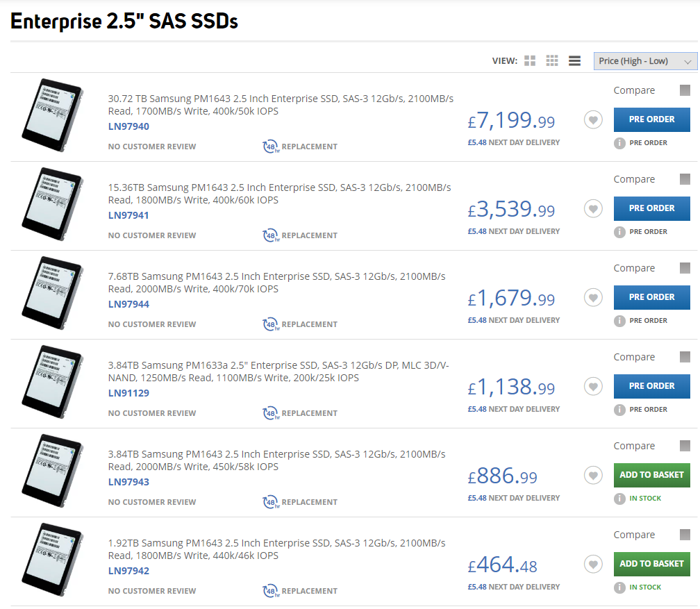The height and width of the screenshot is (609, 700).
Task: Click pre order info icon for LN91129
Action: (619, 410)
